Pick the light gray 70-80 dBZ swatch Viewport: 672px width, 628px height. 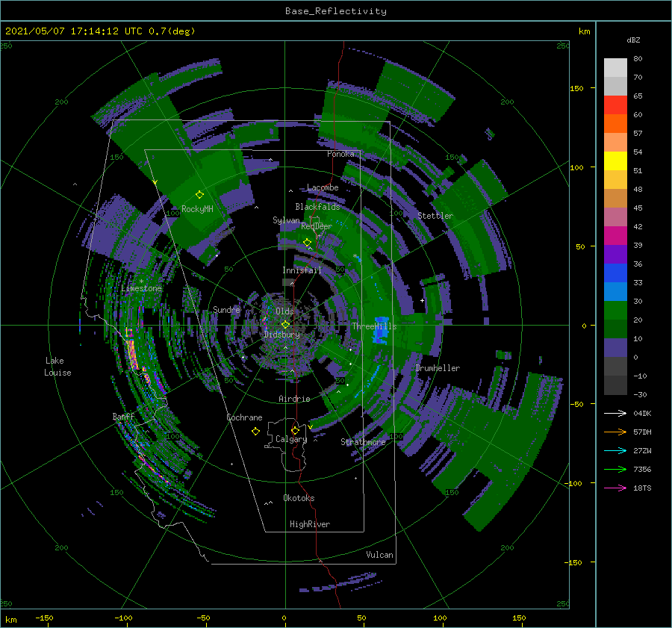point(615,68)
